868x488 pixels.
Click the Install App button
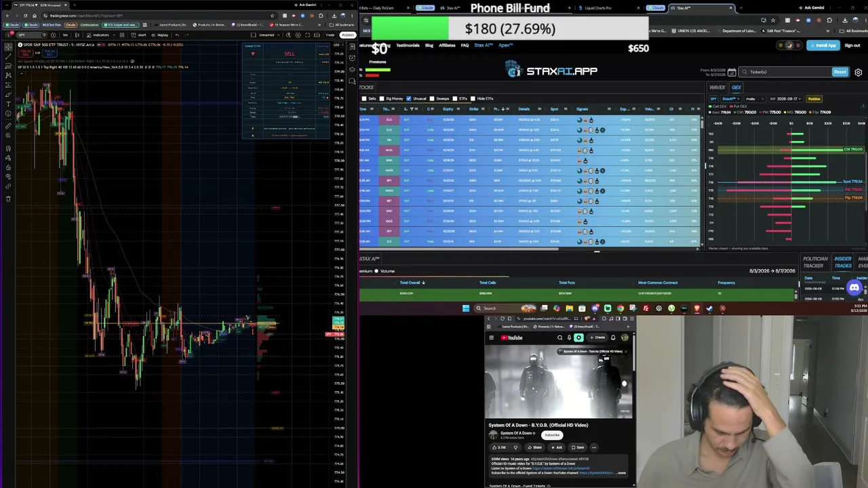[825, 45]
